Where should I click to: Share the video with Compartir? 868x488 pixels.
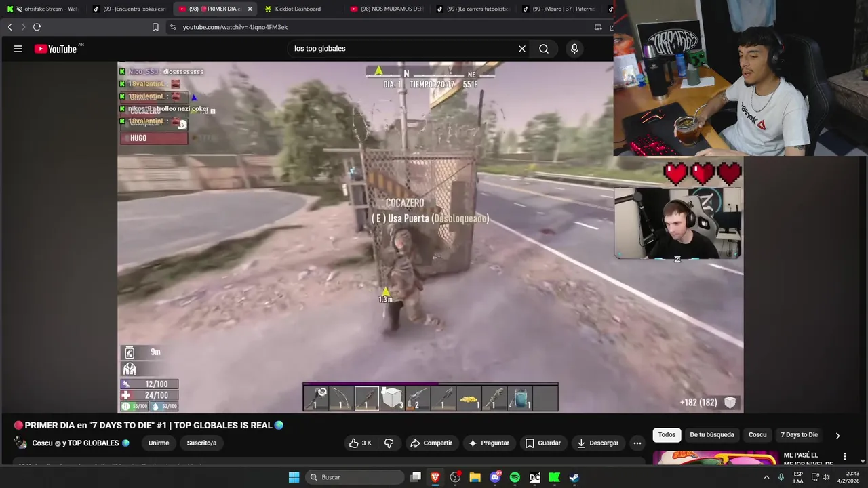431,443
